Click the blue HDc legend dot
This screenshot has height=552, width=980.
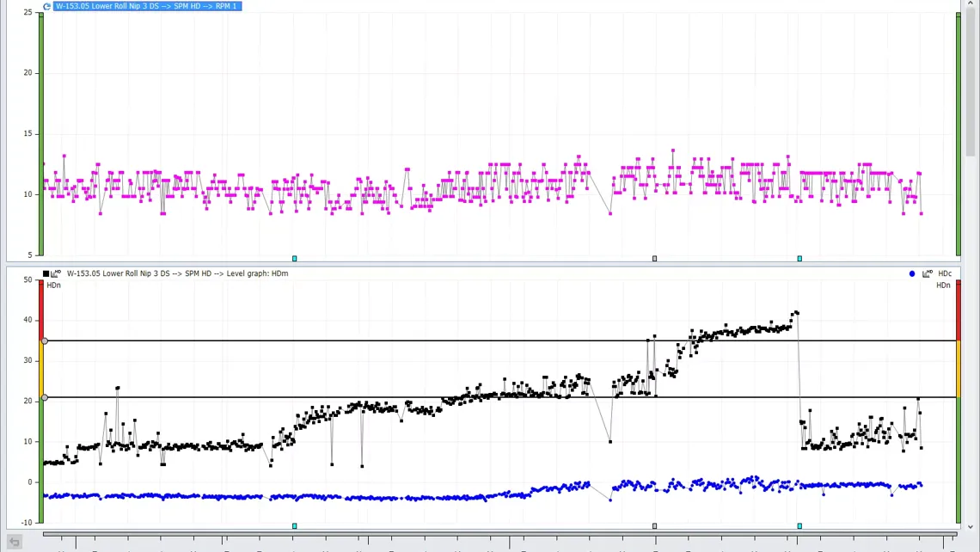[912, 273]
